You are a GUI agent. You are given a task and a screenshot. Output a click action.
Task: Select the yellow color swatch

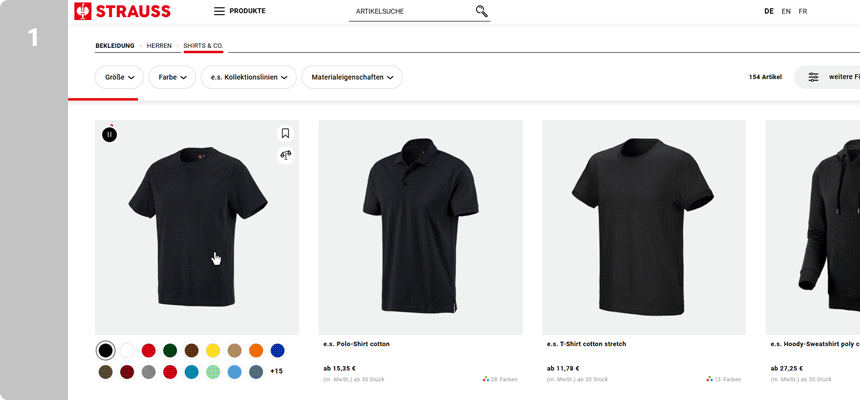pyautogui.click(x=212, y=350)
